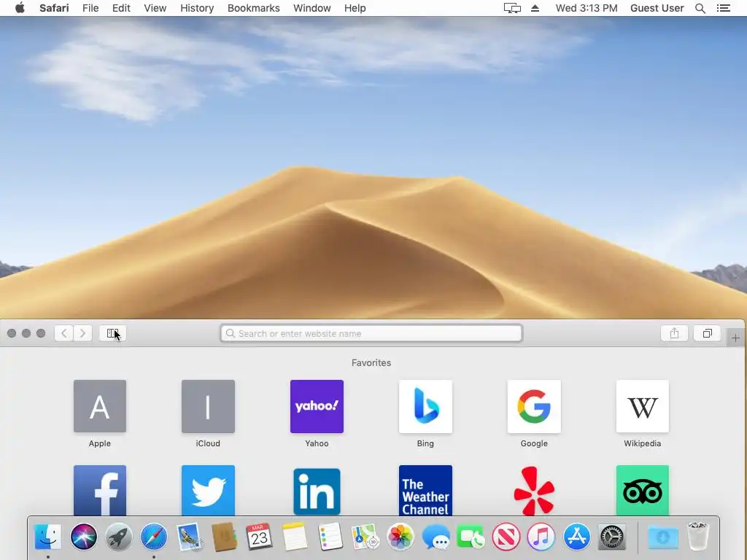The image size is (747, 560).
Task: Open the Help menu
Action: click(x=355, y=8)
